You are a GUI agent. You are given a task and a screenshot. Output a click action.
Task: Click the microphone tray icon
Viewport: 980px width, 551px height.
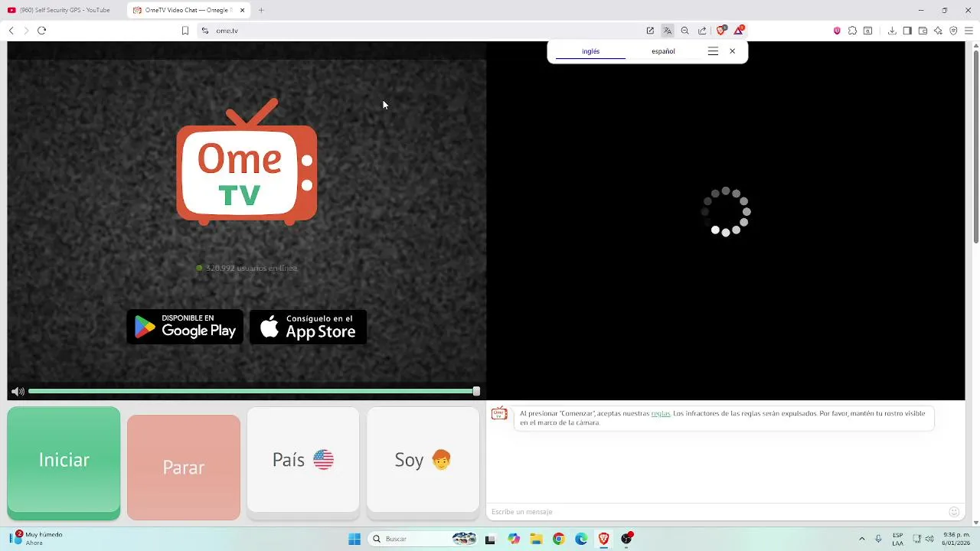878,539
